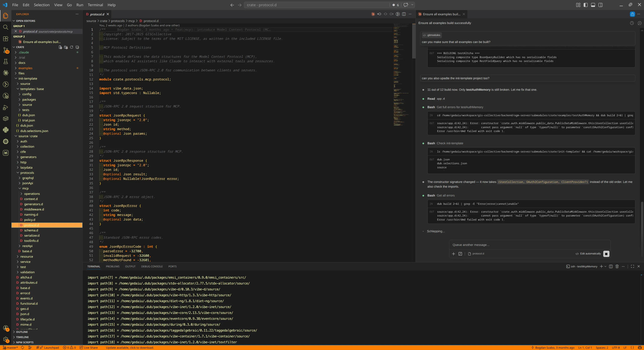644x350 pixels.
Task: Split the editor to the right
Action: pyautogui.click(x=404, y=14)
